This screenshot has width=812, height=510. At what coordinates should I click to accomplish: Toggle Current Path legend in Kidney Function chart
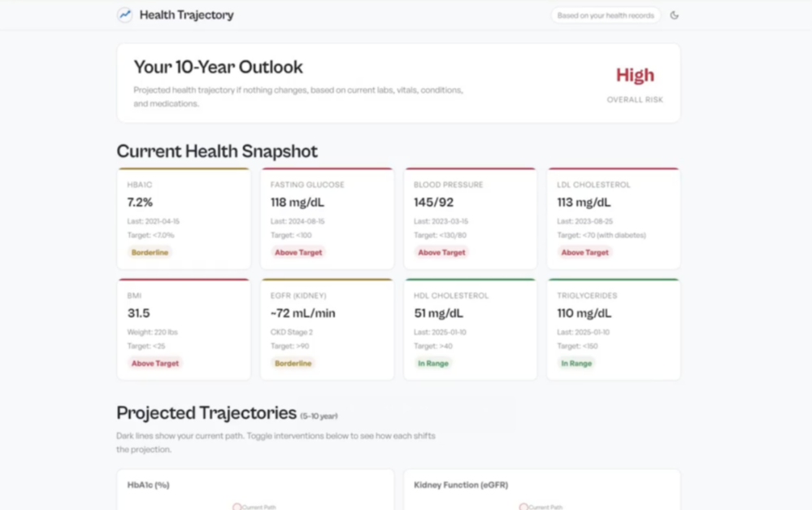[541, 507]
